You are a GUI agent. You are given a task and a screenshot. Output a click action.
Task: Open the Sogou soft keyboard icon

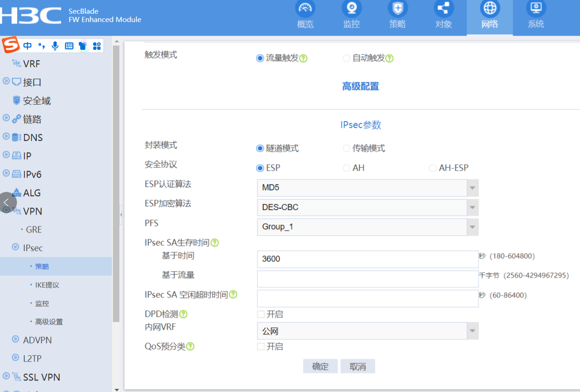pos(69,46)
